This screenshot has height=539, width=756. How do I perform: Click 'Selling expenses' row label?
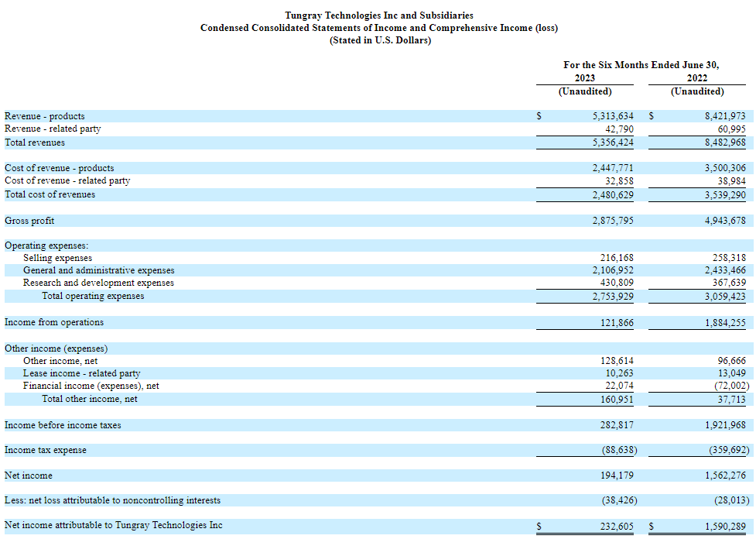(x=57, y=258)
